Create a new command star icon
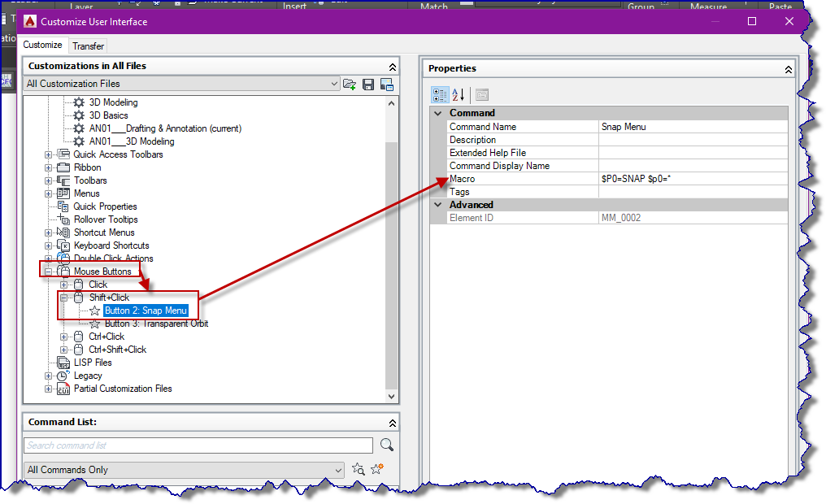The image size is (826, 504). (x=376, y=469)
